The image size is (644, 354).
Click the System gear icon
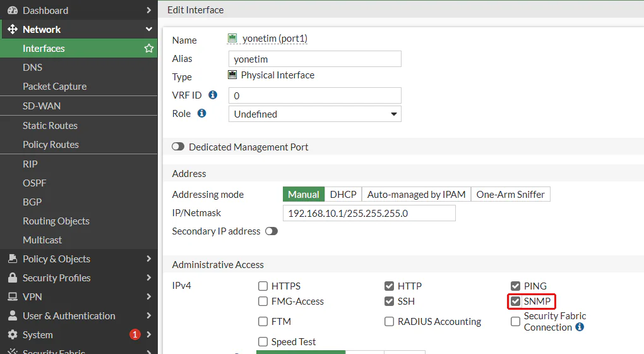click(x=13, y=334)
